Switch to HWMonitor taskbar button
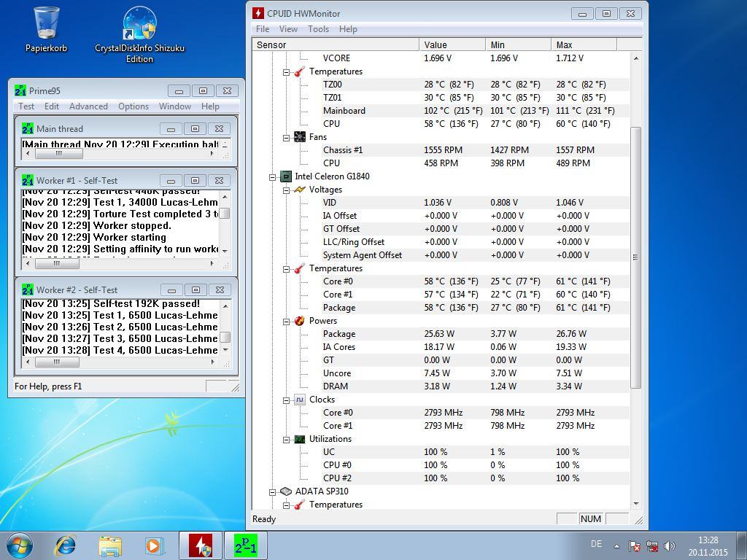 [201, 545]
